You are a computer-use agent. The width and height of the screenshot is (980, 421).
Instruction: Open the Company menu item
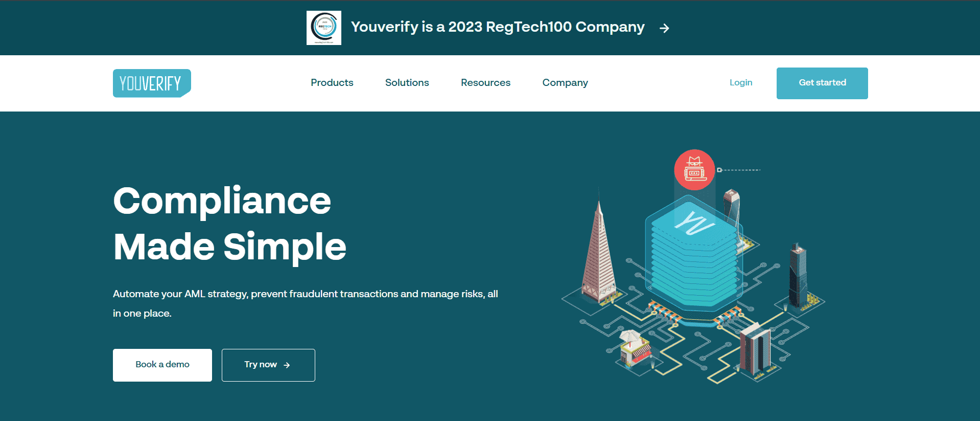click(565, 83)
